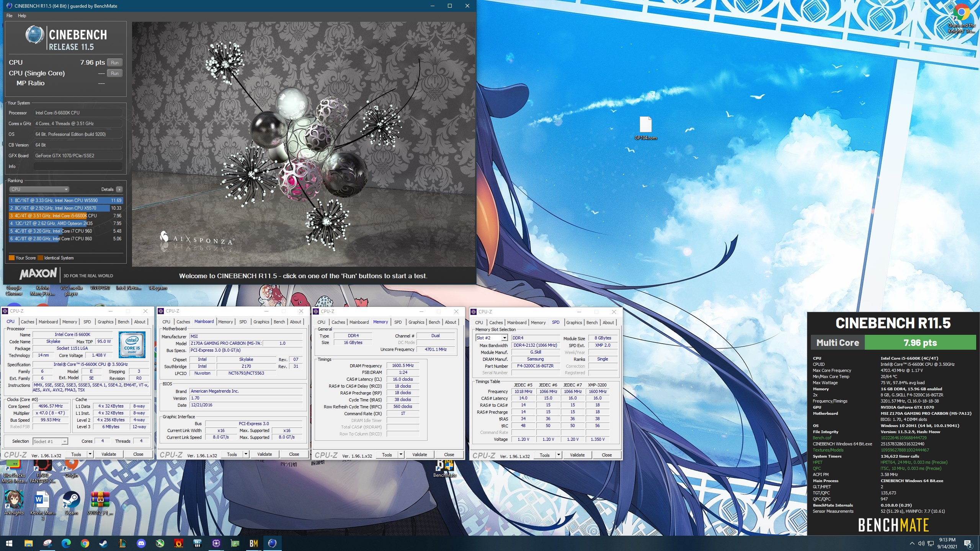Open the Windows Start menu
The height and width of the screenshot is (551, 980).
9,543
